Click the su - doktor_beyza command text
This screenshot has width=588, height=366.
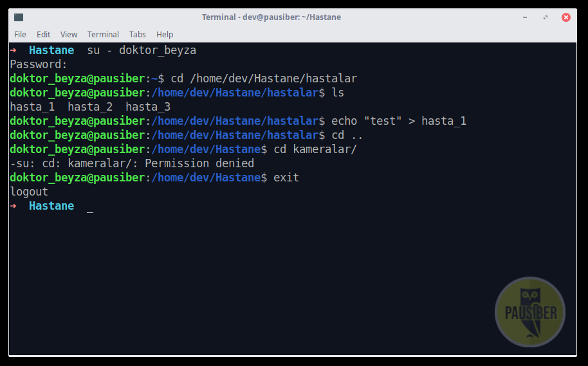(142, 50)
